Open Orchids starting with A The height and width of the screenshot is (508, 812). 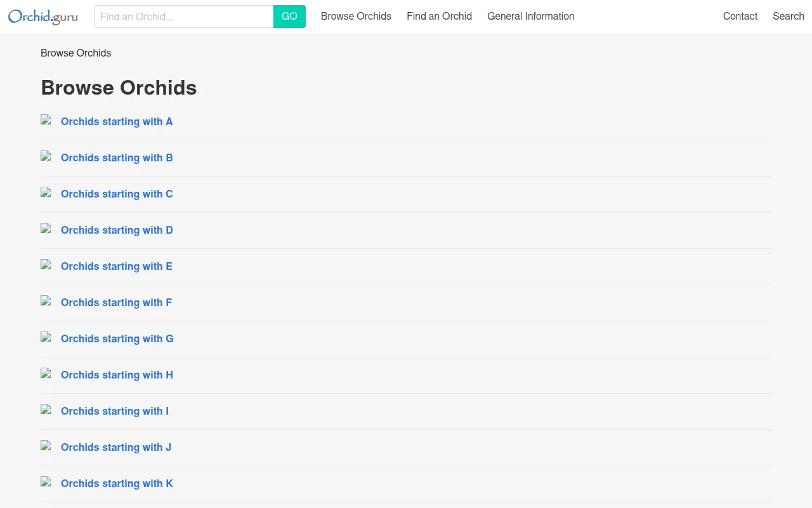(x=117, y=121)
